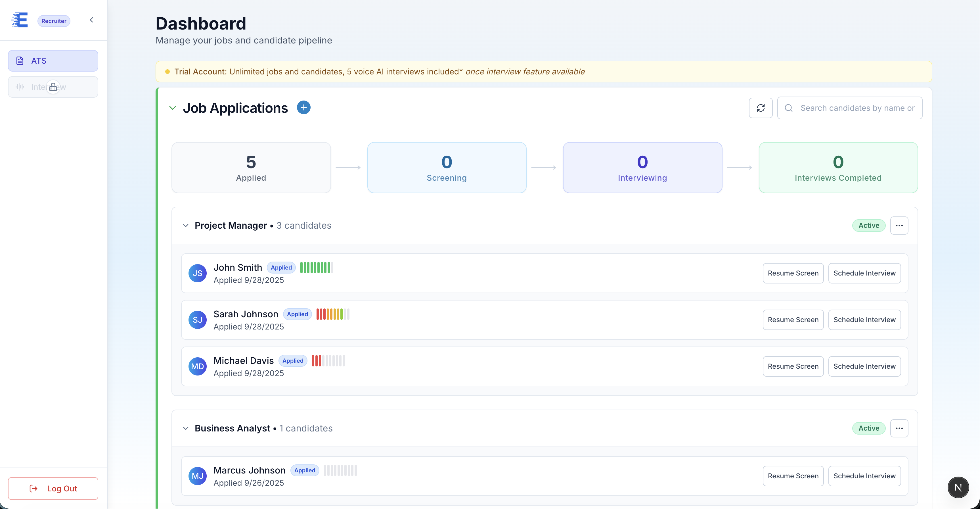This screenshot has height=509, width=980.
Task: Click the locked Interview sidebar item
Action: pyautogui.click(x=53, y=87)
